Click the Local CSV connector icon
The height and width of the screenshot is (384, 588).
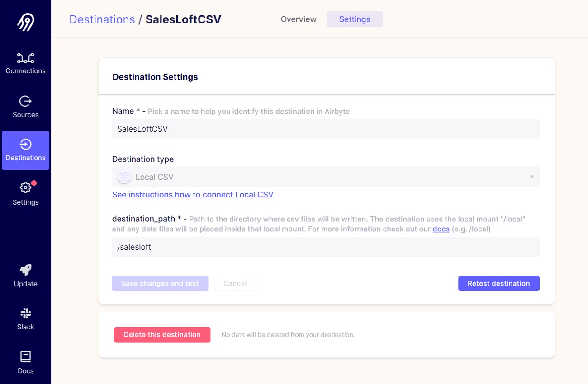124,177
